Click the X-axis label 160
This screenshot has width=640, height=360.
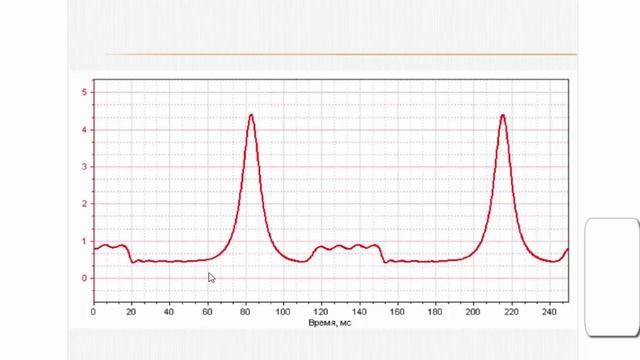click(x=397, y=312)
